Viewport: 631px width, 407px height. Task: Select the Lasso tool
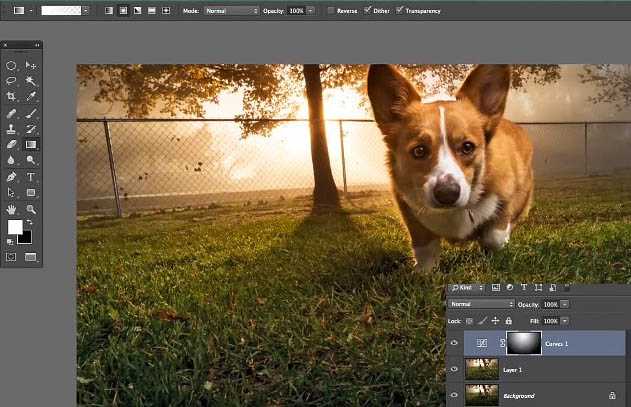pyautogui.click(x=11, y=80)
